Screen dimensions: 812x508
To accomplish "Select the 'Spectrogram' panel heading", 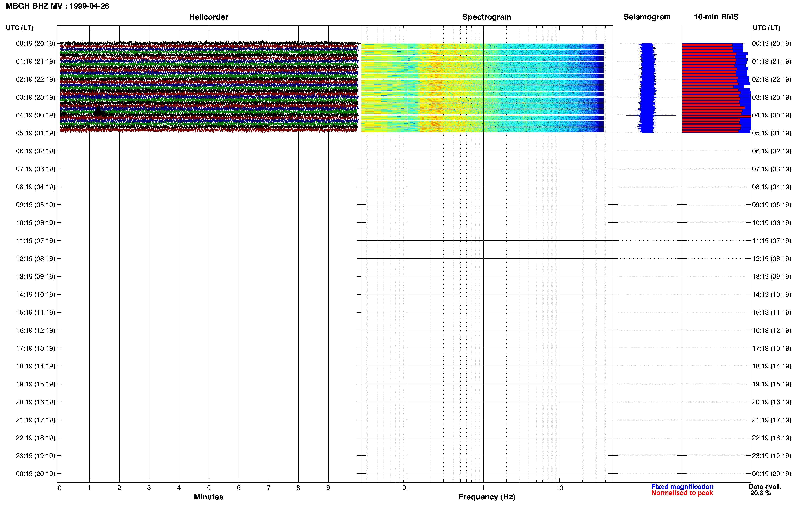I will (487, 17).
